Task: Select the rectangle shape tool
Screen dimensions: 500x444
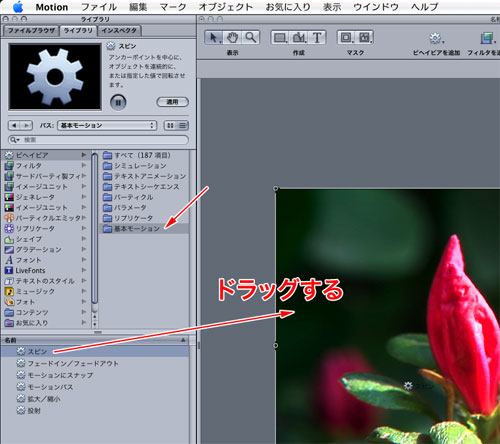Action: [280, 37]
